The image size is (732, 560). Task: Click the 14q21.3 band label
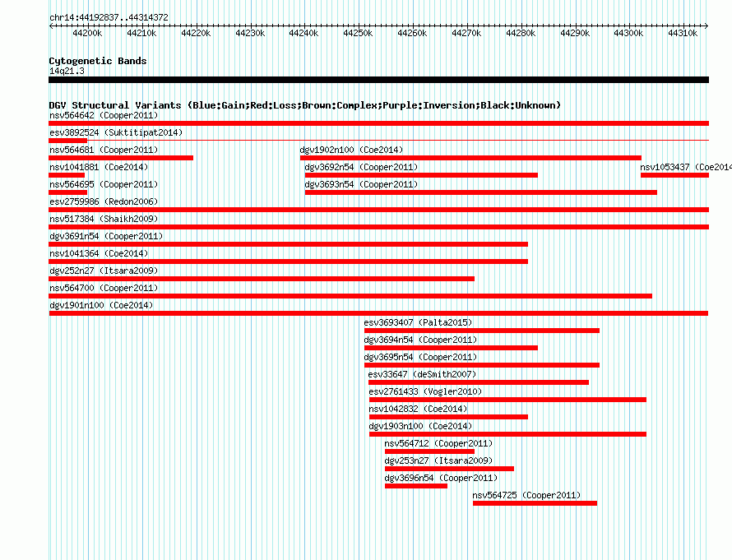point(67,71)
